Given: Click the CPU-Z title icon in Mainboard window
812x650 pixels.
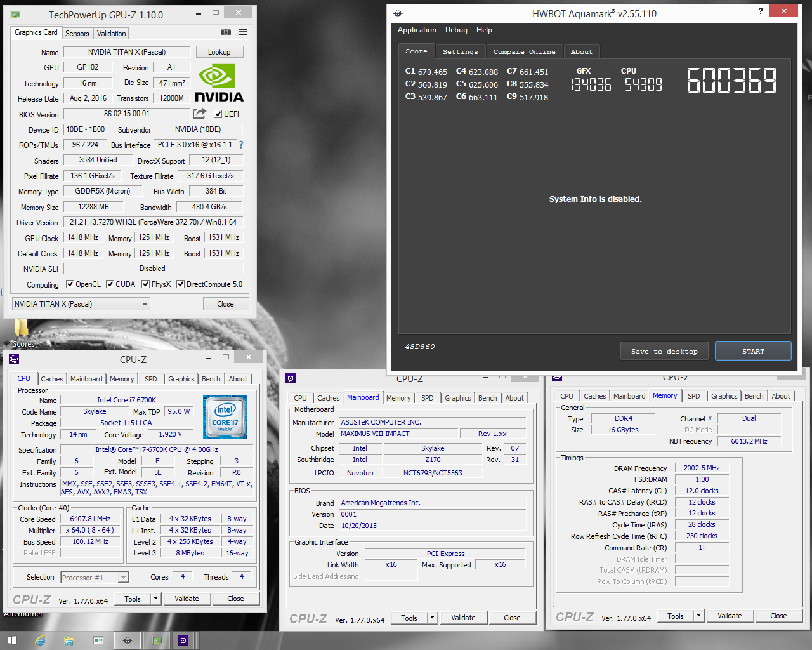Looking at the screenshot, I should pos(291,378).
